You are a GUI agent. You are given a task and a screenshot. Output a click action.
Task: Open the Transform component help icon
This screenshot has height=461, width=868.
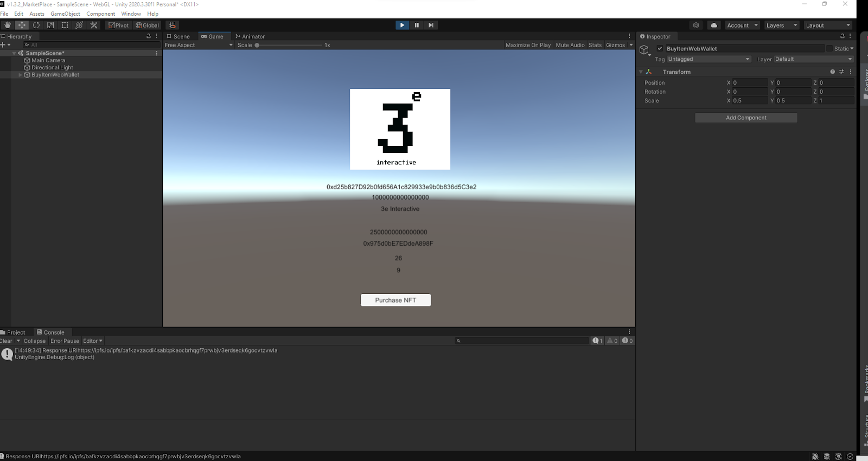tap(833, 72)
